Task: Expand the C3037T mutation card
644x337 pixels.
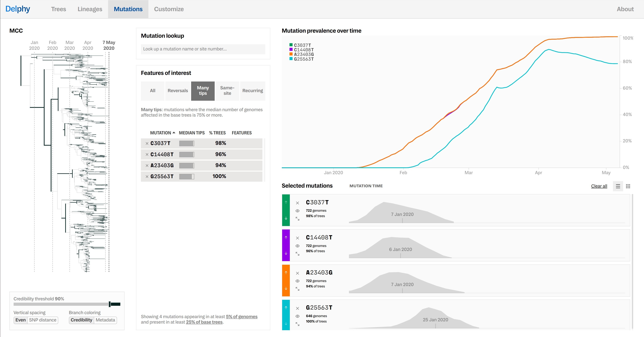Action: [x=297, y=219]
